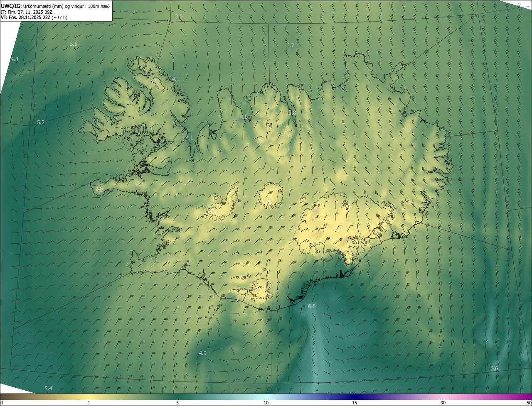Screen dimensions: 532x406
Task: Click the 5.2 value label
Action: (41, 122)
